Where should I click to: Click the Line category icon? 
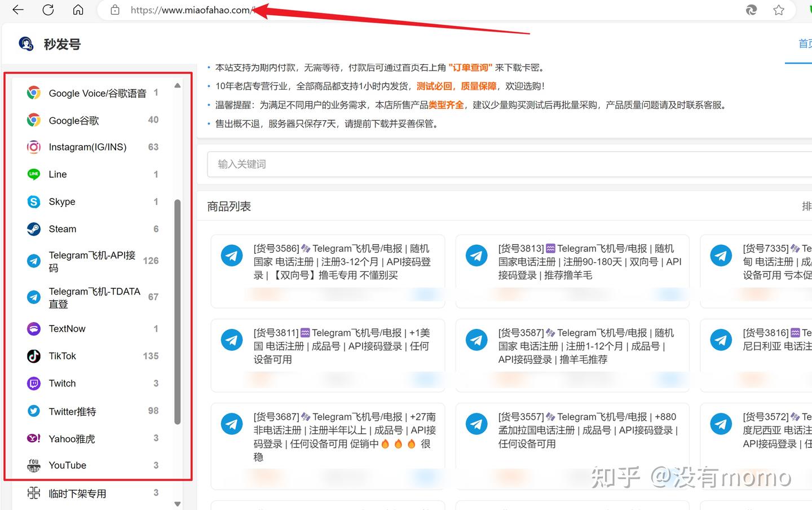click(33, 174)
